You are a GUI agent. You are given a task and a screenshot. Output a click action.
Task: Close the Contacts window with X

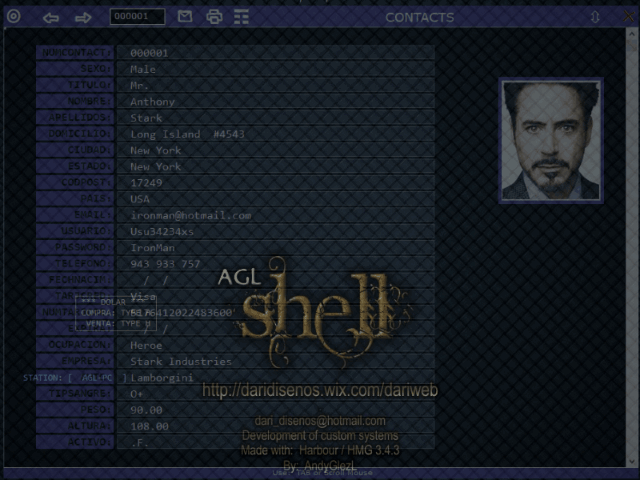pos(629,17)
